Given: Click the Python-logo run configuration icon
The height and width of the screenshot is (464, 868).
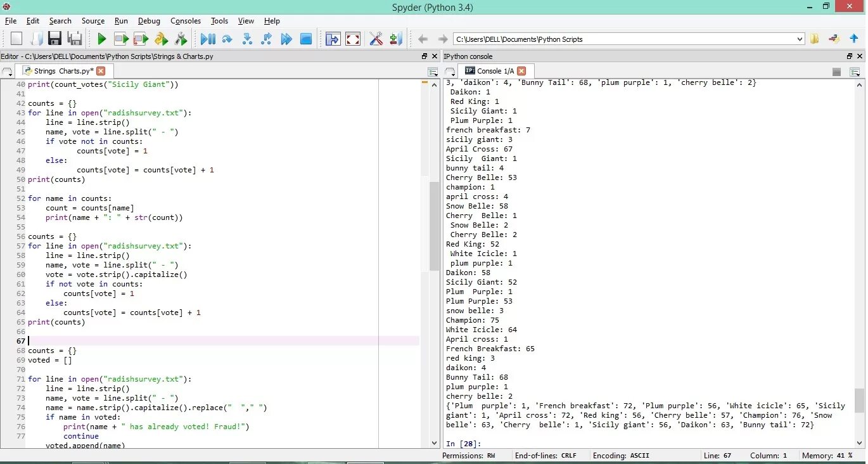Looking at the screenshot, I should [x=161, y=39].
